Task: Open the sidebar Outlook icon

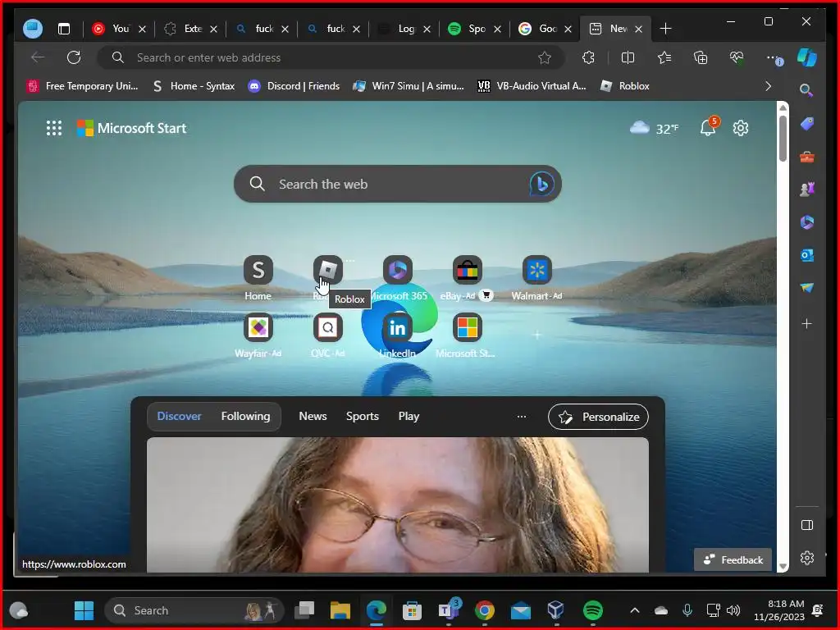Action: coord(807,255)
